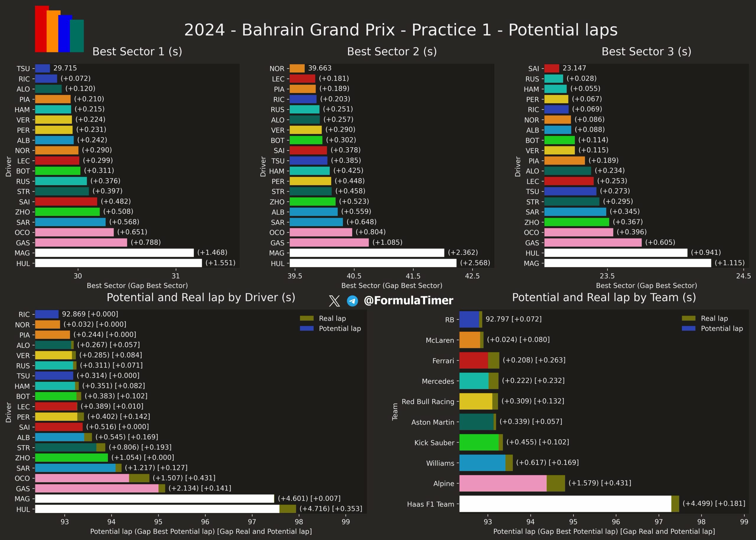Click the Telegram logo icon

352,301
